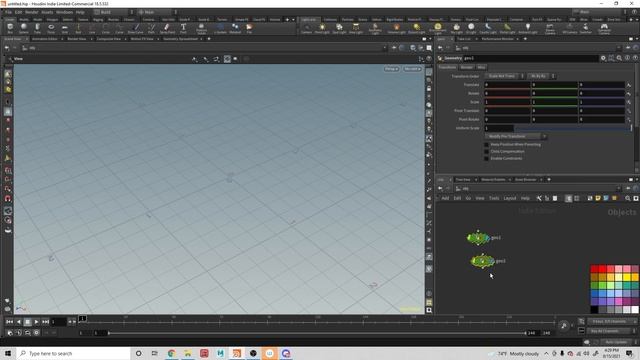Switch to Geometry Spreadsheet tab

click(180, 39)
